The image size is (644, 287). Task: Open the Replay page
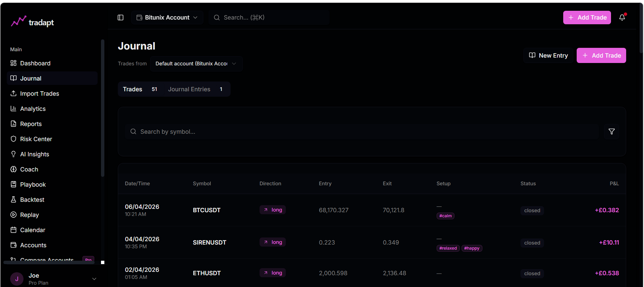click(x=52, y=215)
